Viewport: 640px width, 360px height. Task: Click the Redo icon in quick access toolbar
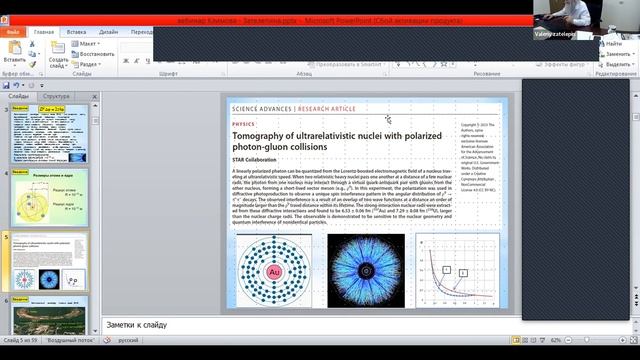[x=31, y=85]
